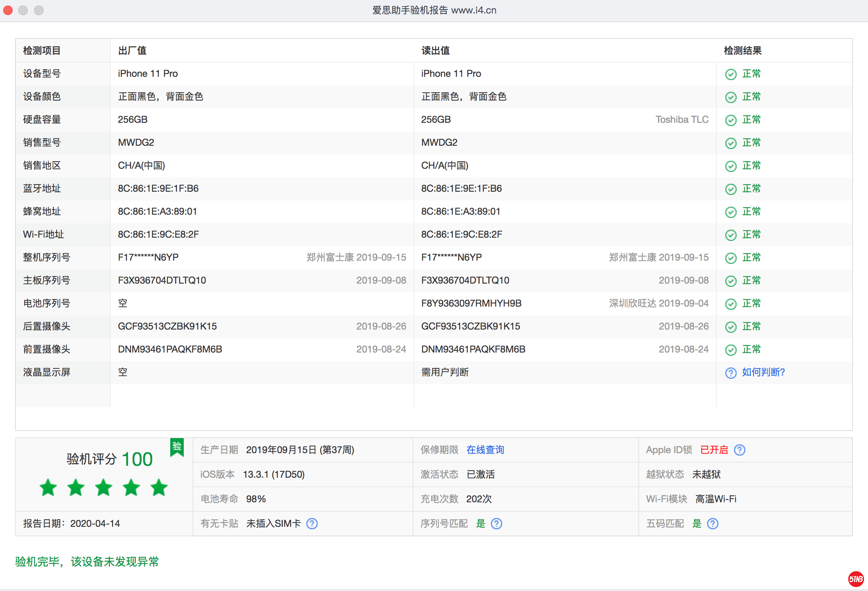Click the 51NB logo at bottom right
Image resolution: width=868 pixels, height=591 pixels.
pos(855,579)
